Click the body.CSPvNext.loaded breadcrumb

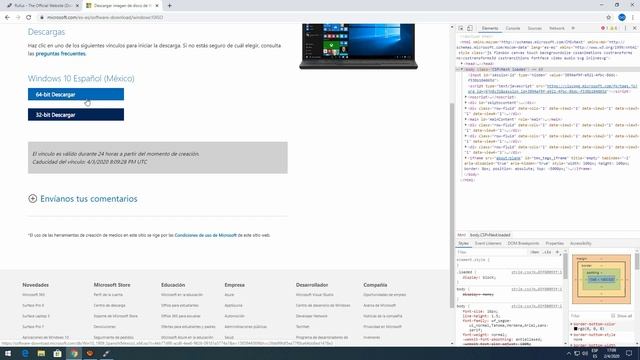[x=490, y=235]
